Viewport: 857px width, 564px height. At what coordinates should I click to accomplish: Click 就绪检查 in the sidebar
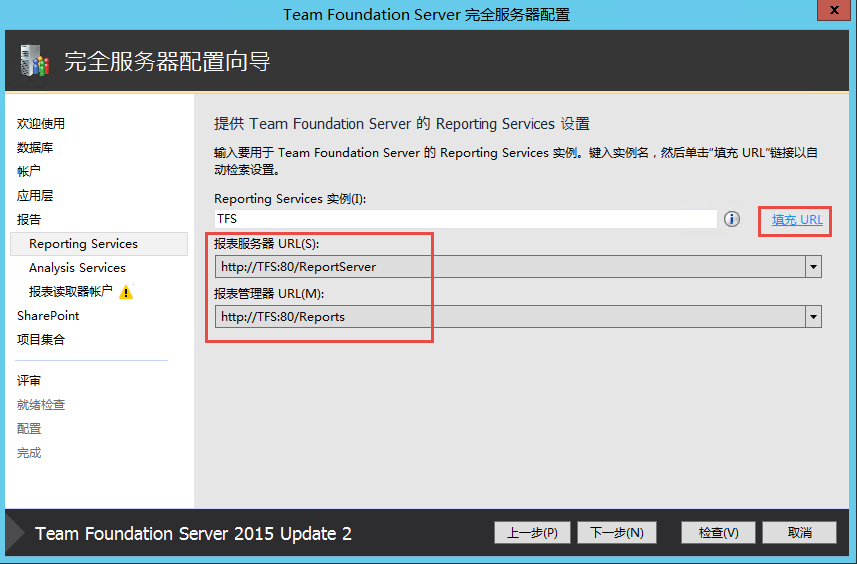[x=41, y=405]
